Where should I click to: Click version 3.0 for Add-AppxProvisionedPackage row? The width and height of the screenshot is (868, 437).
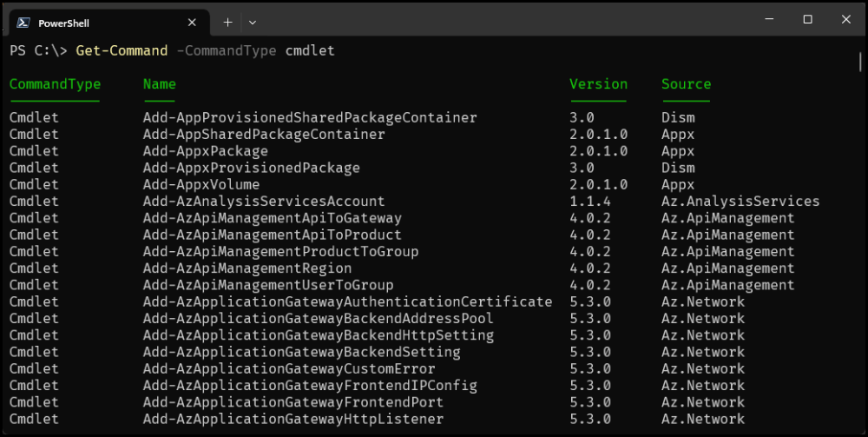(x=582, y=168)
